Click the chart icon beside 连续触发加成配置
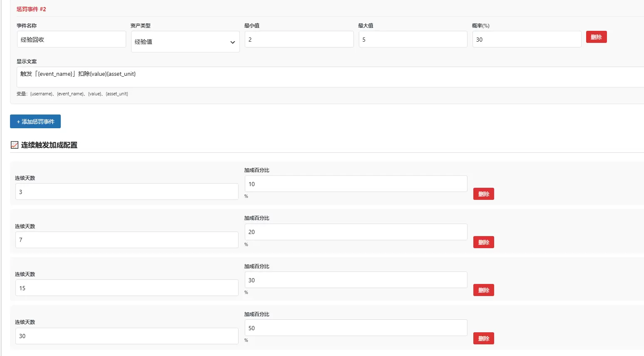This screenshot has width=644, height=356. coord(15,145)
